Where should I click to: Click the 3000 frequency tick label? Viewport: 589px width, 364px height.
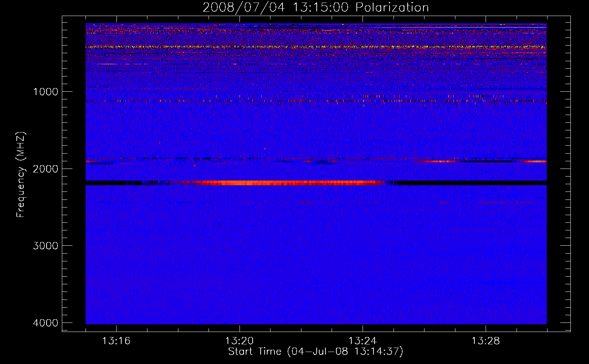46,246
